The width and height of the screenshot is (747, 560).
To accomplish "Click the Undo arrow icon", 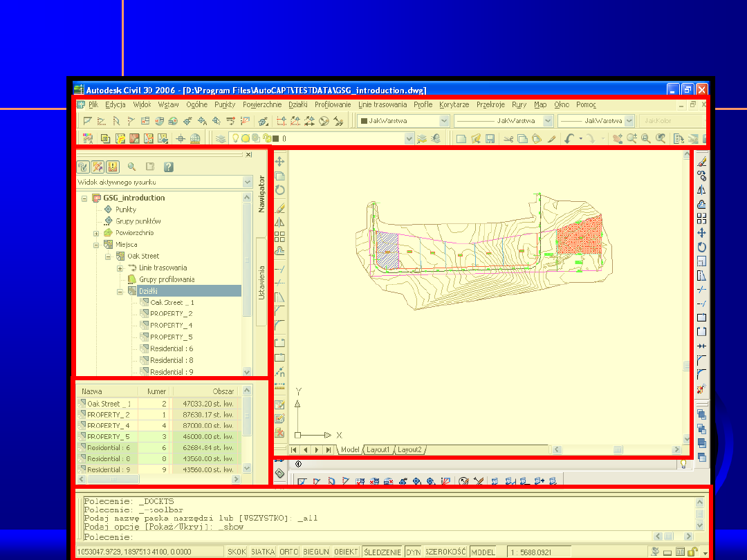I will pos(569,139).
